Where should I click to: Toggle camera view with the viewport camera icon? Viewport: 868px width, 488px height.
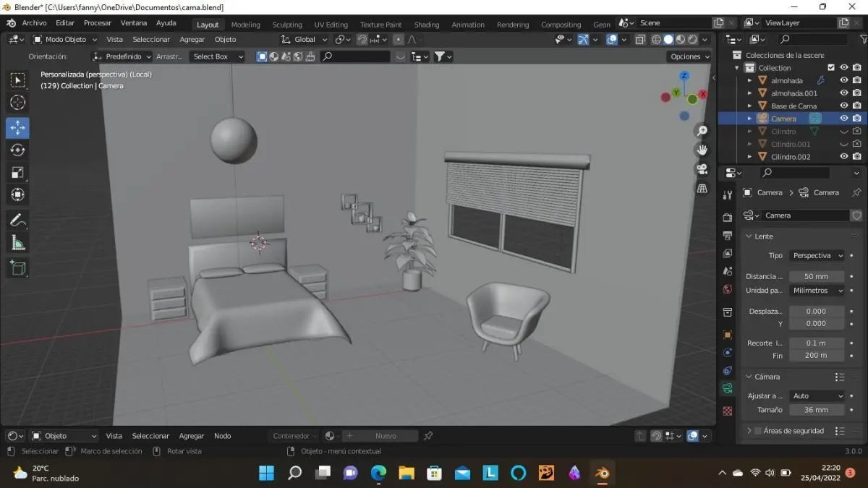[702, 169]
